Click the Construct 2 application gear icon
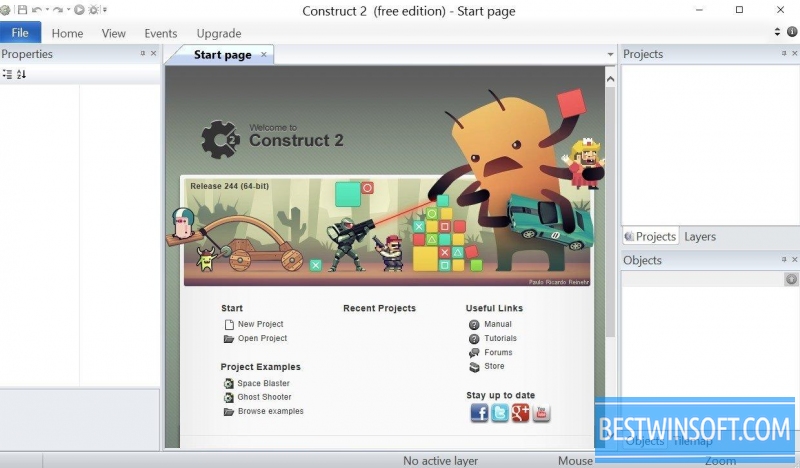Image resolution: width=800 pixels, height=468 pixels. [5, 10]
